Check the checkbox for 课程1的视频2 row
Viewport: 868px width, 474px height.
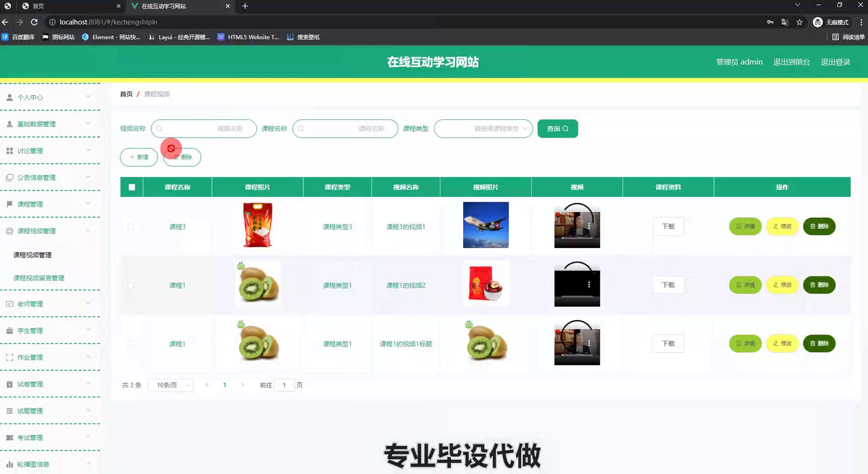point(131,285)
